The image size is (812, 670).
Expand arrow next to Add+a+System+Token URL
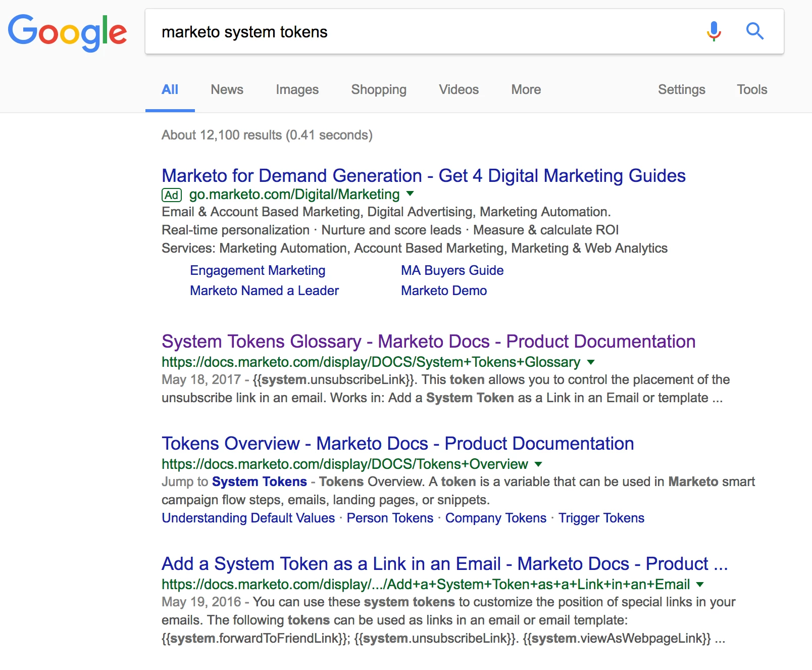click(700, 584)
